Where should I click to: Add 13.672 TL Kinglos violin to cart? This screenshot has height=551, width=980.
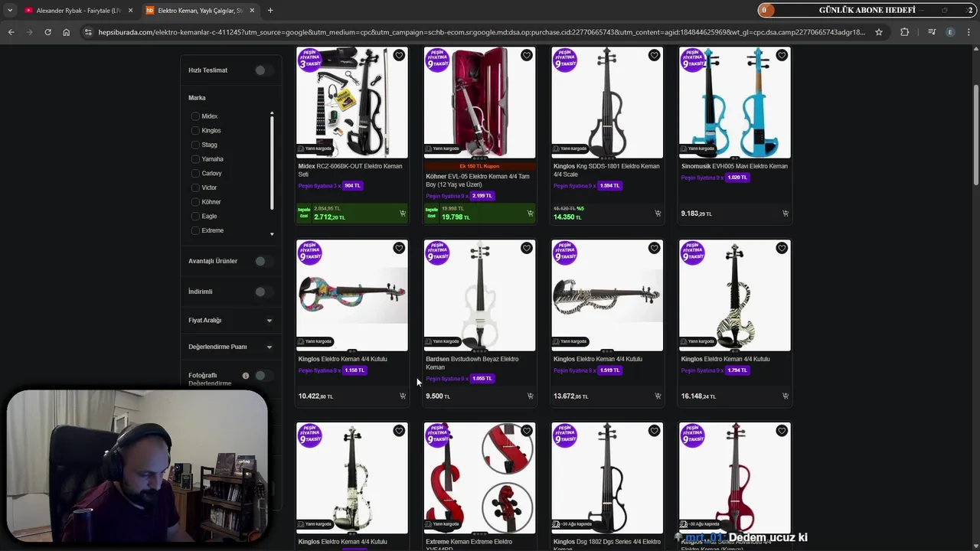[658, 396]
